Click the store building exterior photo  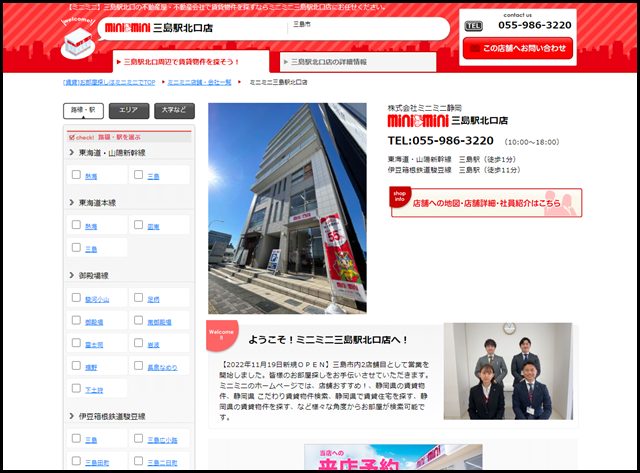click(287, 208)
